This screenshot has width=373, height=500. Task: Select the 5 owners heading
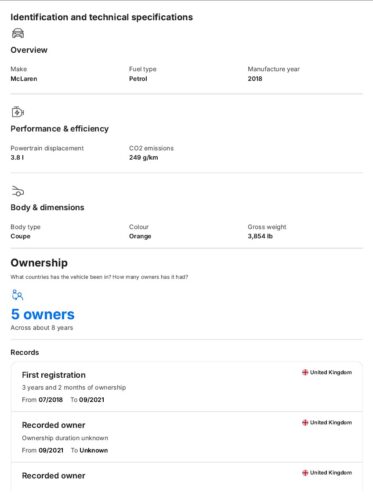(x=43, y=314)
